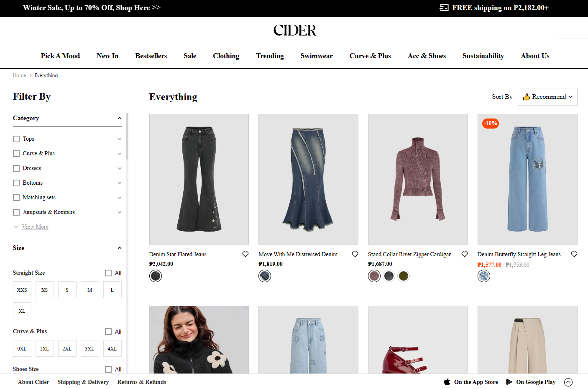
Task: Open the Recommend sort dropdown
Action: point(547,97)
